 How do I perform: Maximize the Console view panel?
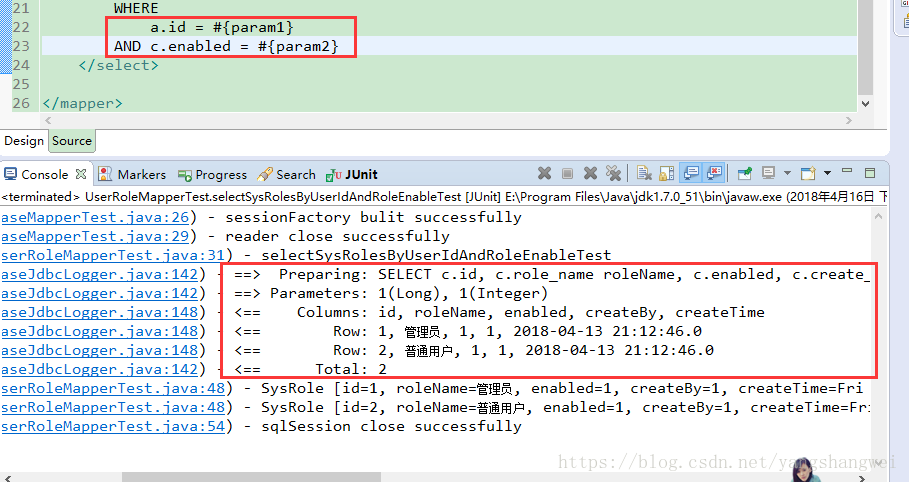[x=870, y=174]
